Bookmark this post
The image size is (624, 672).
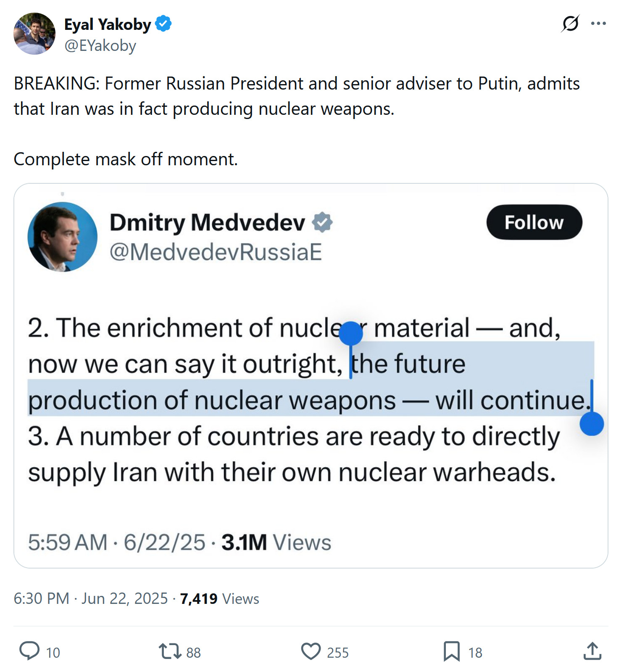click(452, 651)
